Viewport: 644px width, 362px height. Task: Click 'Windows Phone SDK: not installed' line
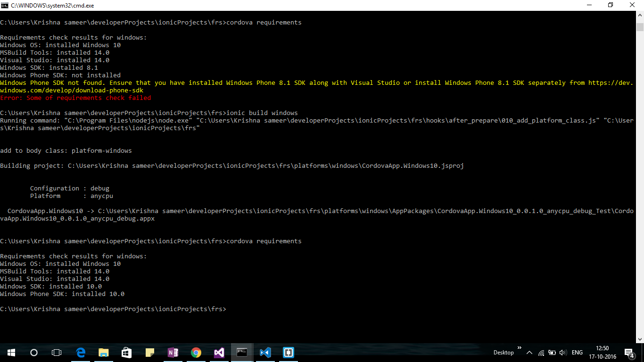coord(60,75)
